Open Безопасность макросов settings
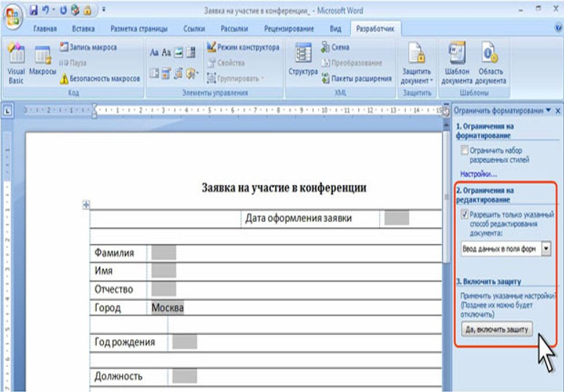Image resolution: width=564 pixels, height=392 pixels. [x=100, y=78]
